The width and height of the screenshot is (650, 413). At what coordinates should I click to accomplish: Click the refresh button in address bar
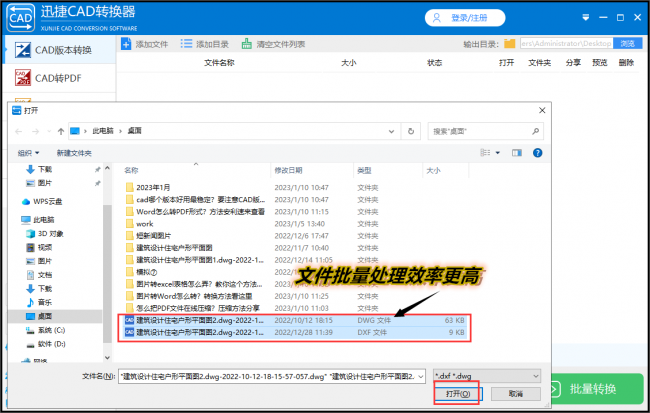click(411, 131)
